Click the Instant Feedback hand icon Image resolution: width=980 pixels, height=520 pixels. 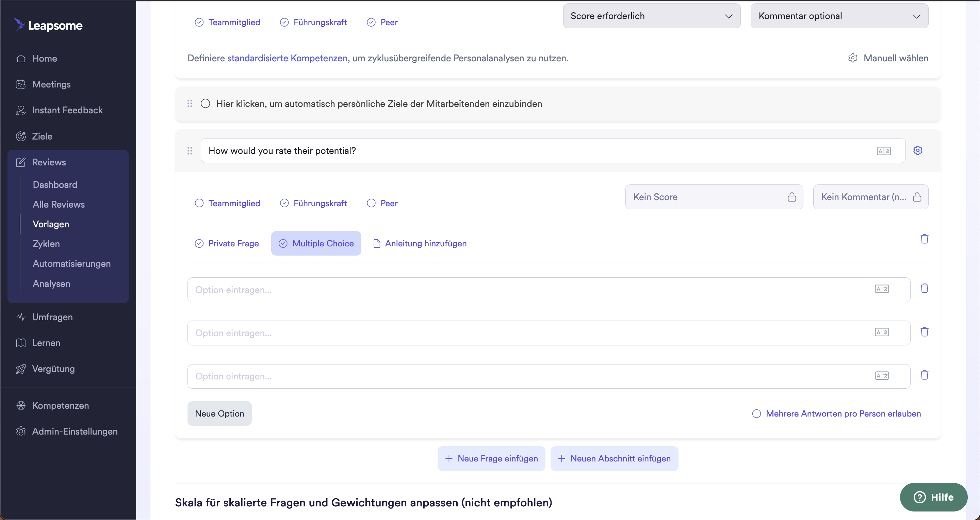pos(21,110)
